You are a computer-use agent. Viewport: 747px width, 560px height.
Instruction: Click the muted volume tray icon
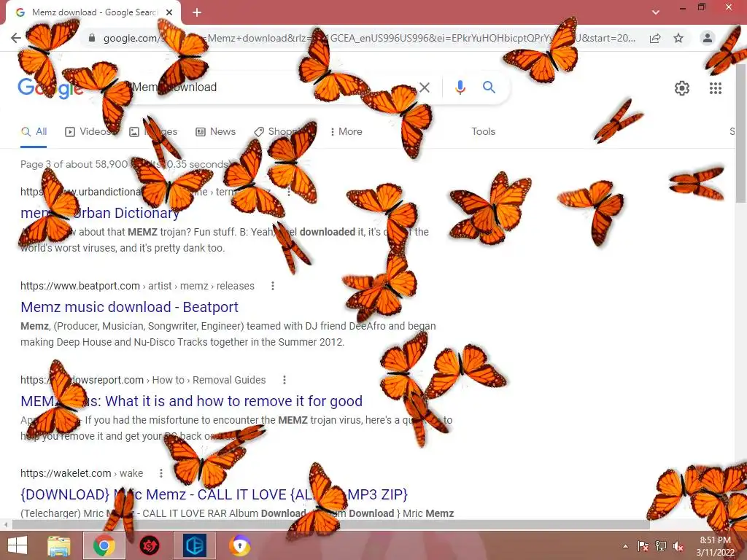pos(678,546)
